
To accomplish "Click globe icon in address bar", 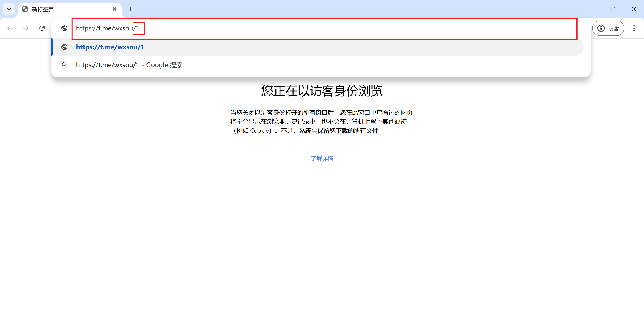I will (x=64, y=28).
